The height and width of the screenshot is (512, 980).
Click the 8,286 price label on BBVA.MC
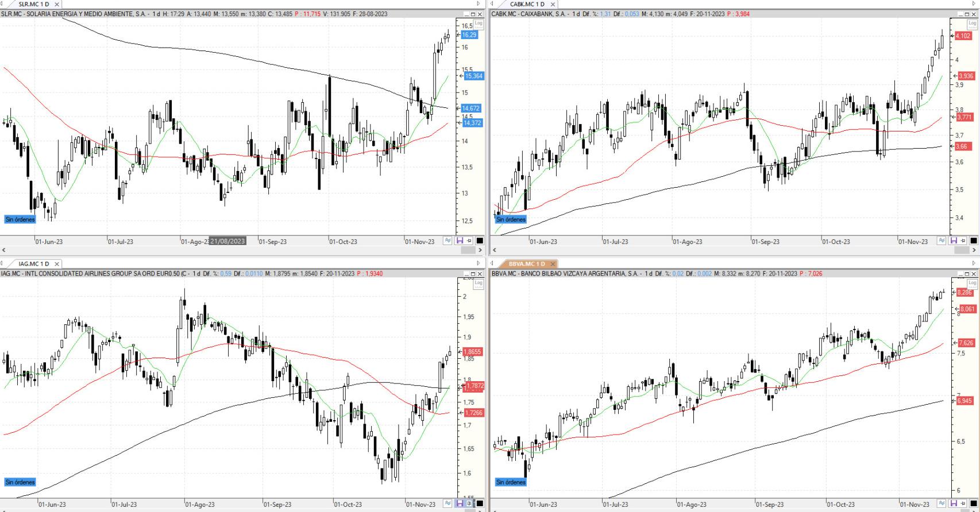coord(964,293)
